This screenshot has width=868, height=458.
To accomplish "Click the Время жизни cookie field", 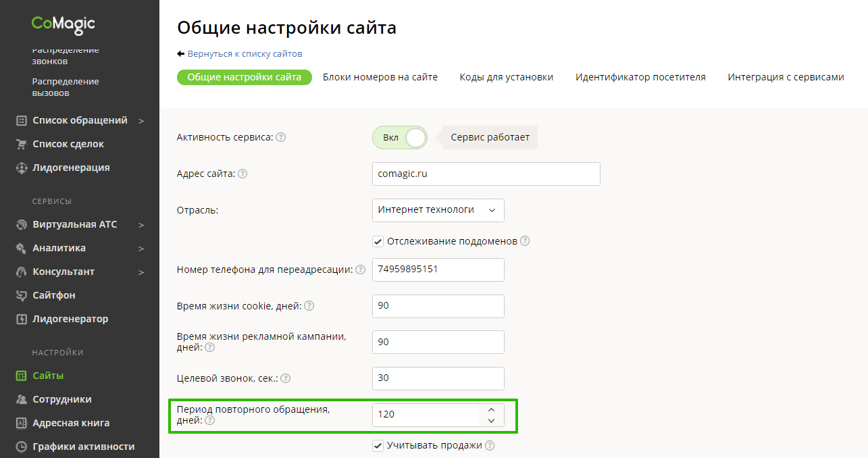I will tap(438, 306).
